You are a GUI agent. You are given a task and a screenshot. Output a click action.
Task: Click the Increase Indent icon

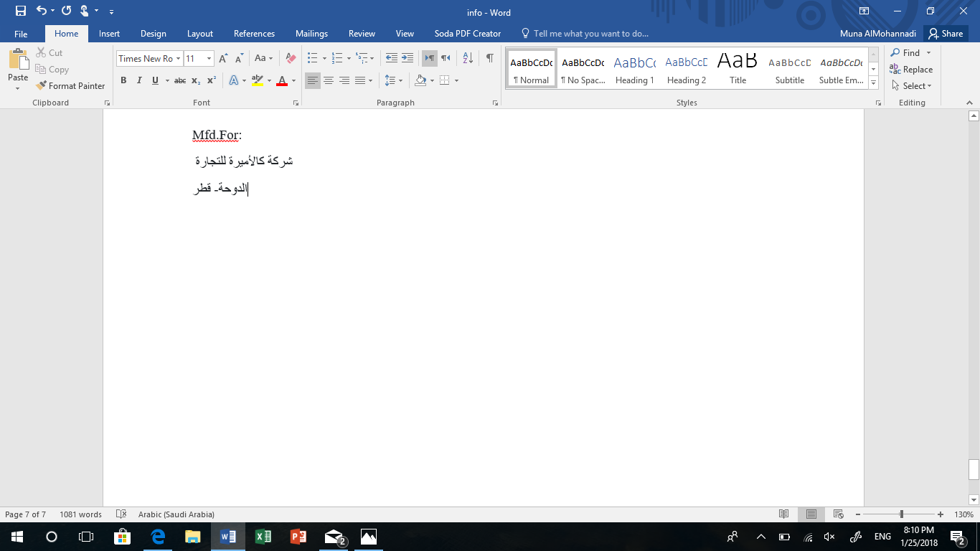(x=407, y=59)
